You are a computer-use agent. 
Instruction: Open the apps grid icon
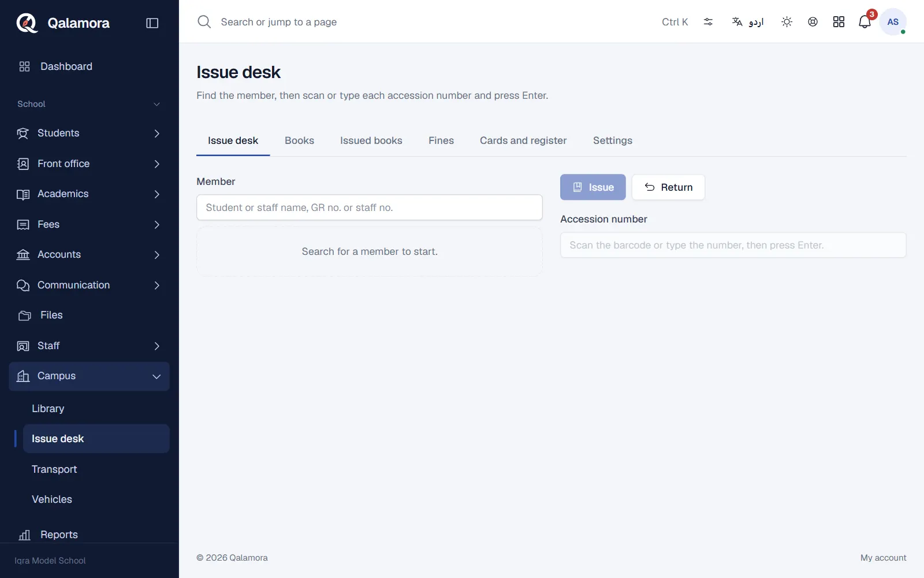(x=839, y=22)
